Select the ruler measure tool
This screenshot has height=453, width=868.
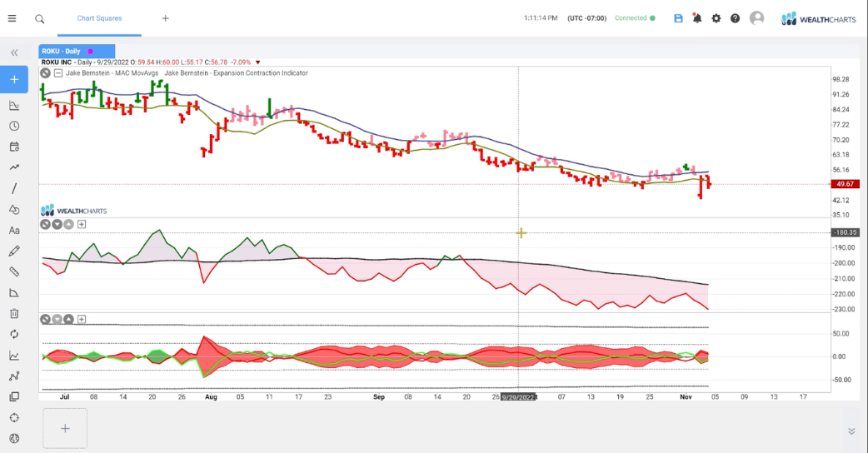pos(14,271)
